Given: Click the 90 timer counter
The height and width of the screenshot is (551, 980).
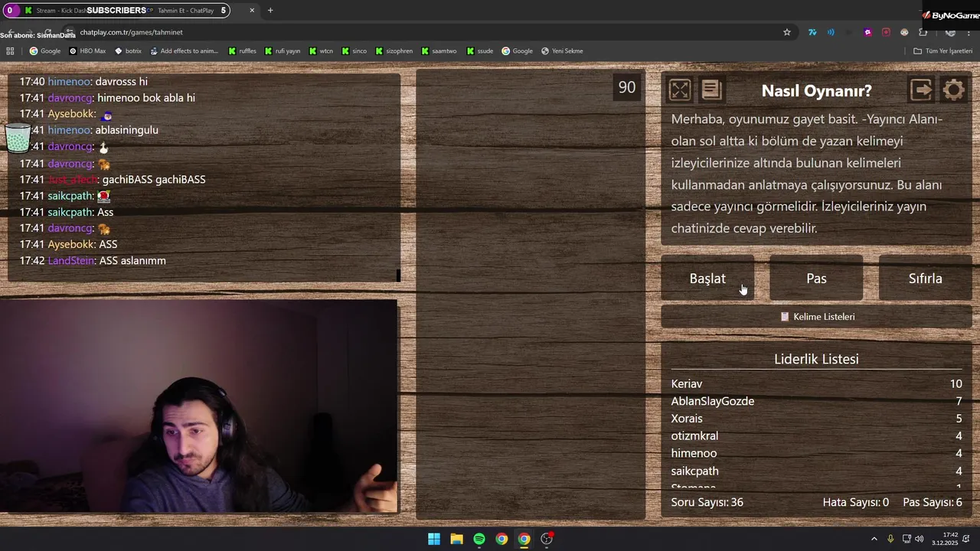Looking at the screenshot, I should point(627,87).
